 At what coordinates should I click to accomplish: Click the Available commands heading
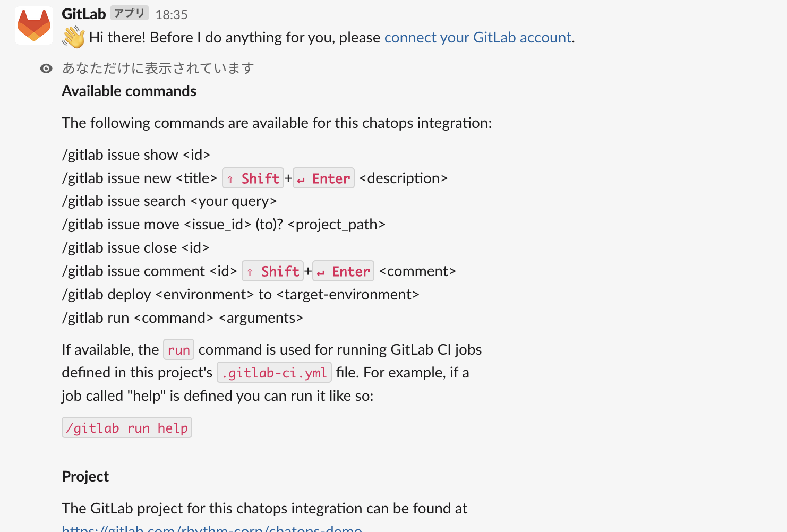(129, 91)
